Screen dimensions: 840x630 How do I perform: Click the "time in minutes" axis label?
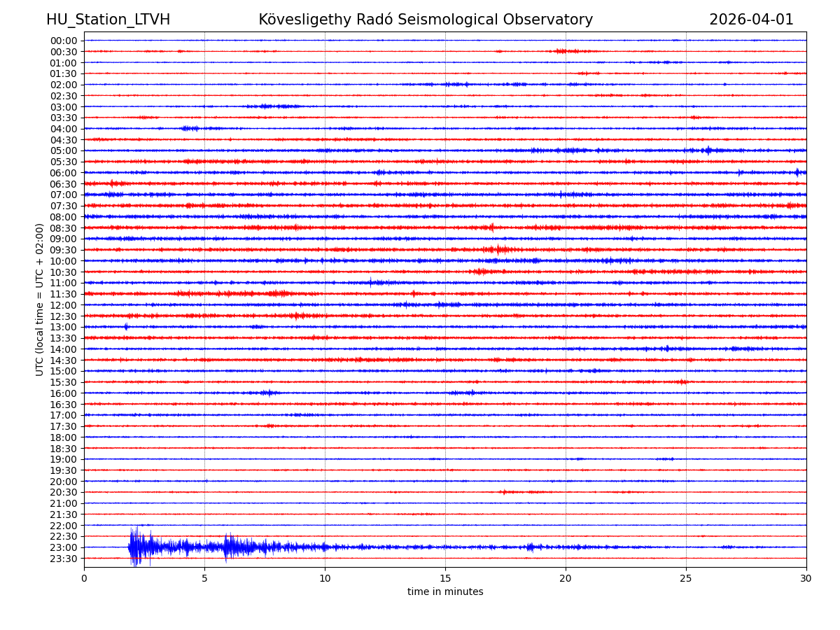[445, 592]
